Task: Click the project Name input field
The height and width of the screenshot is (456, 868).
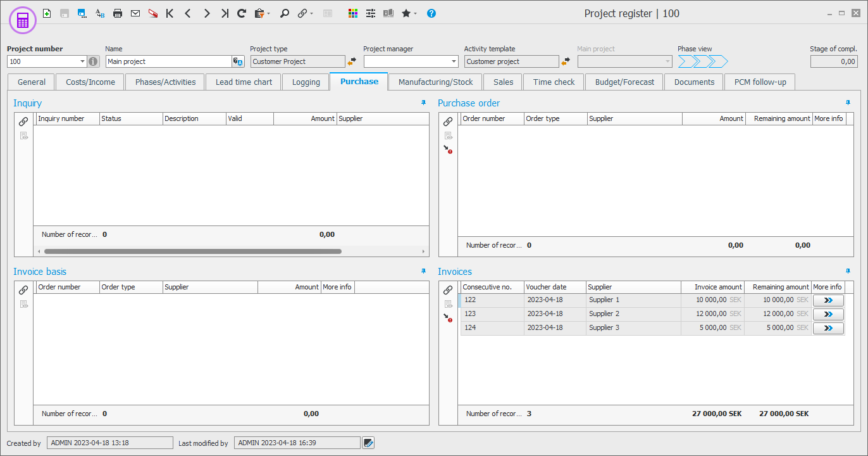Action: (x=169, y=61)
